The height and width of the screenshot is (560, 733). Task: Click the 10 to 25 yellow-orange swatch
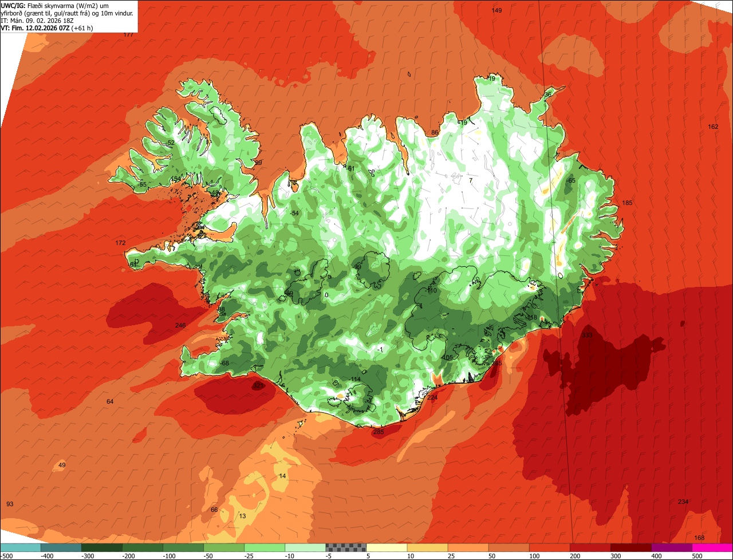(427, 547)
